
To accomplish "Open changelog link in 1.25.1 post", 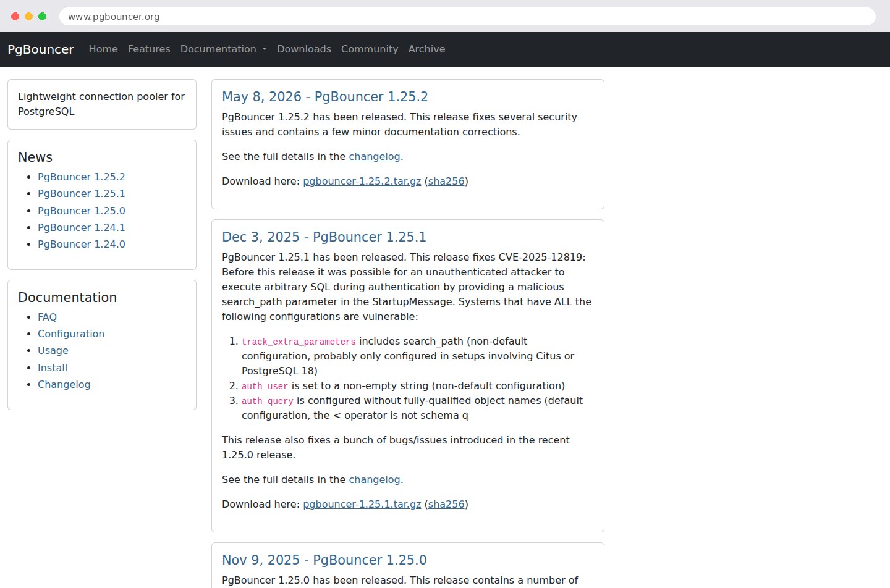I will 375,480.
